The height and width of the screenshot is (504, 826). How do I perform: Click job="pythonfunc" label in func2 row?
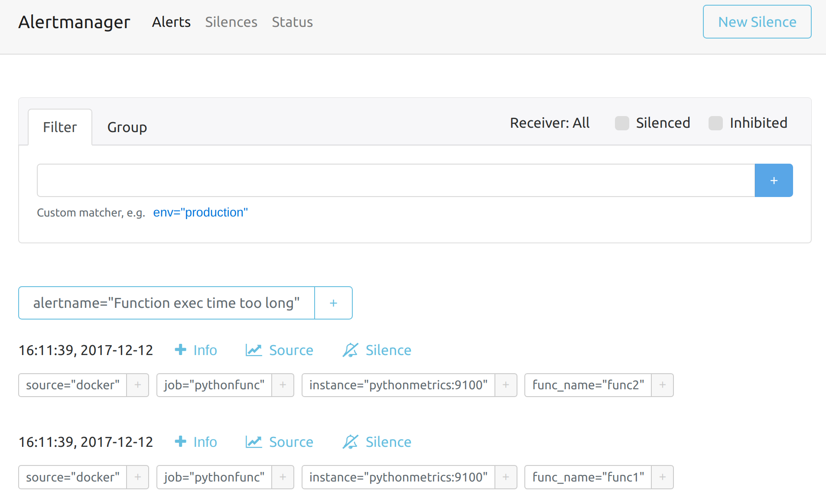[x=214, y=385]
